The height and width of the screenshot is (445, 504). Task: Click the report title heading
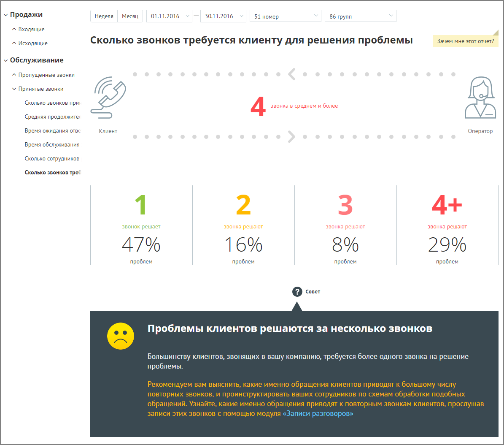point(251,41)
